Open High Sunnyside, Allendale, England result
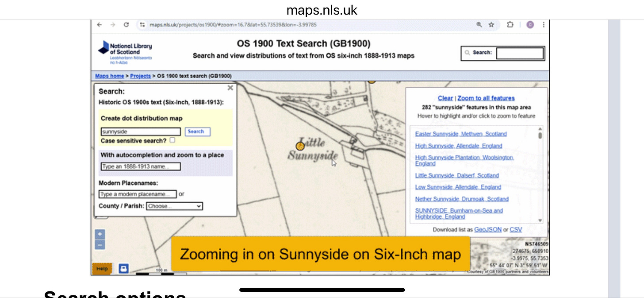Viewport: 644px width, 298px height. (x=459, y=146)
